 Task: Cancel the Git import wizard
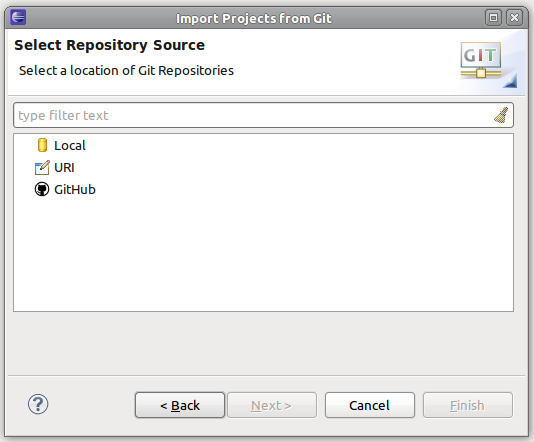[370, 405]
